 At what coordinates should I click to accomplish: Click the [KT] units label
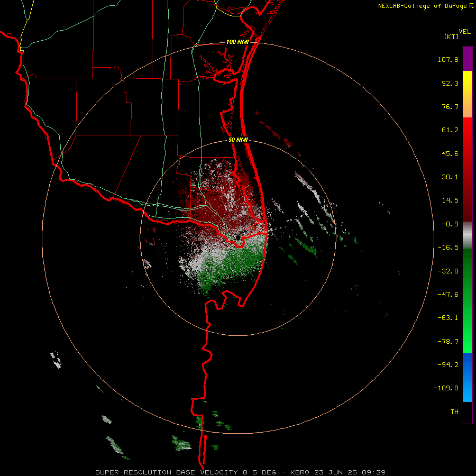click(x=451, y=36)
